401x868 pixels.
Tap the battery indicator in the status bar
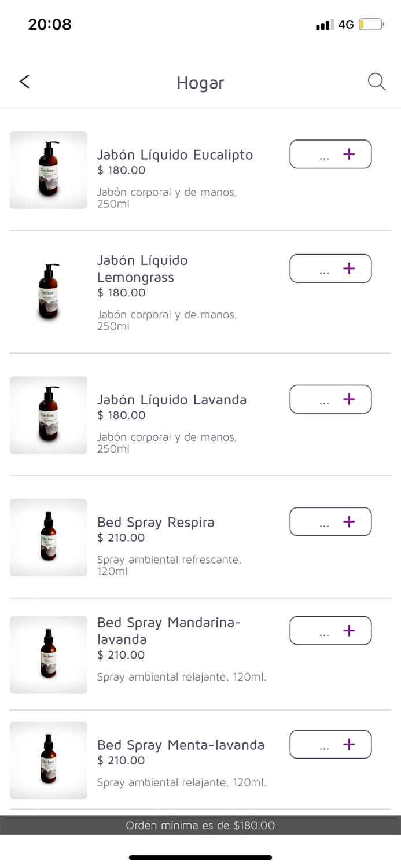click(370, 24)
